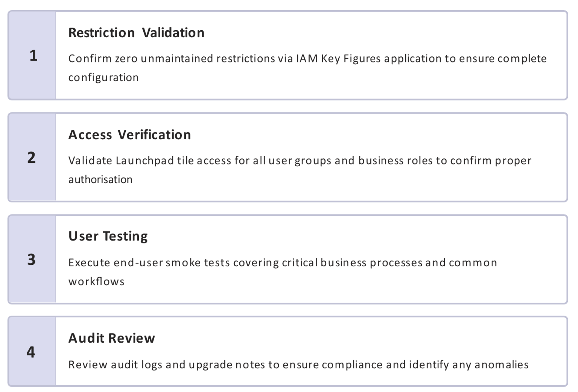The height and width of the screenshot is (392, 578).
Task: Select the User Testing heading
Action: pyautogui.click(x=108, y=236)
